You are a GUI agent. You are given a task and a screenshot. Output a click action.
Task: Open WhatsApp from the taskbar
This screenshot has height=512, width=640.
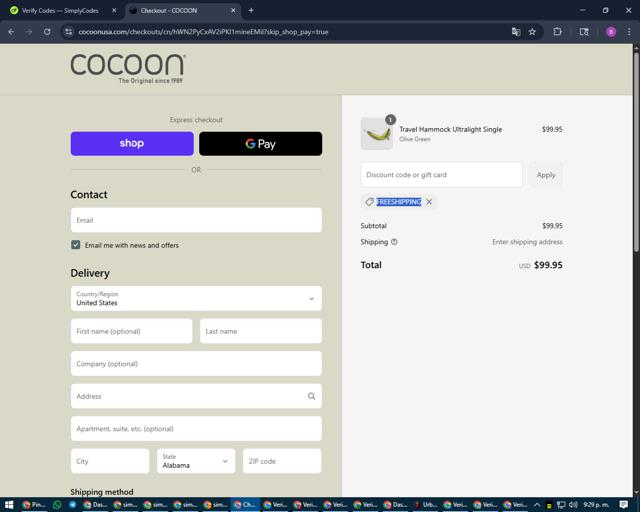pyautogui.click(x=57, y=505)
